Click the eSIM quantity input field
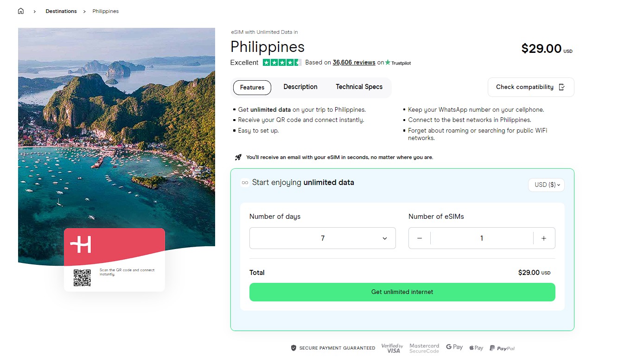618x364 pixels. click(482, 238)
